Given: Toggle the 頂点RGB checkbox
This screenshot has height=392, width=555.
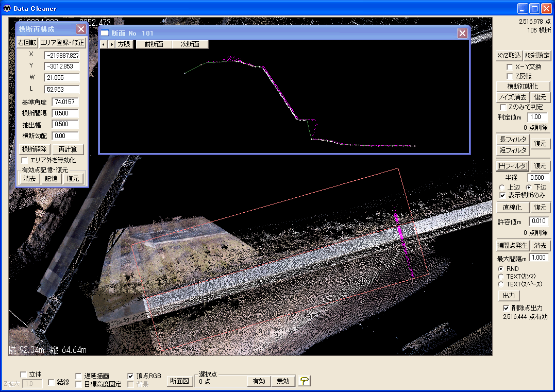Looking at the screenshot, I should click(x=130, y=376).
